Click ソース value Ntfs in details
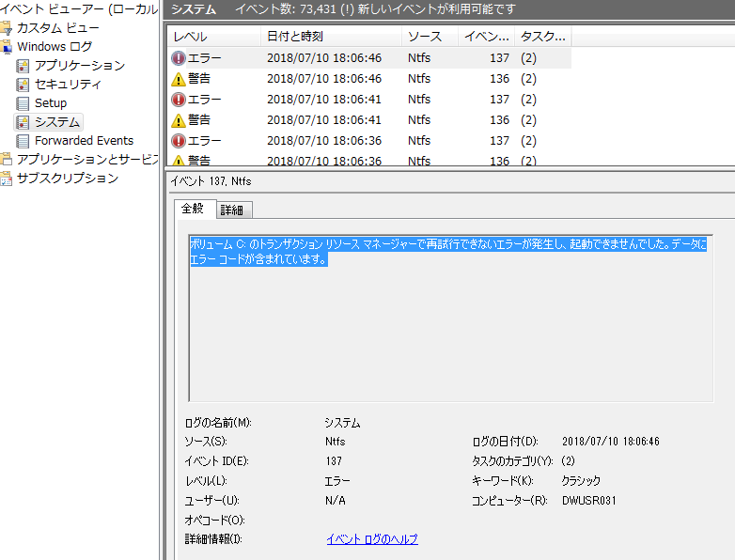The width and height of the screenshot is (735, 560). (x=336, y=442)
